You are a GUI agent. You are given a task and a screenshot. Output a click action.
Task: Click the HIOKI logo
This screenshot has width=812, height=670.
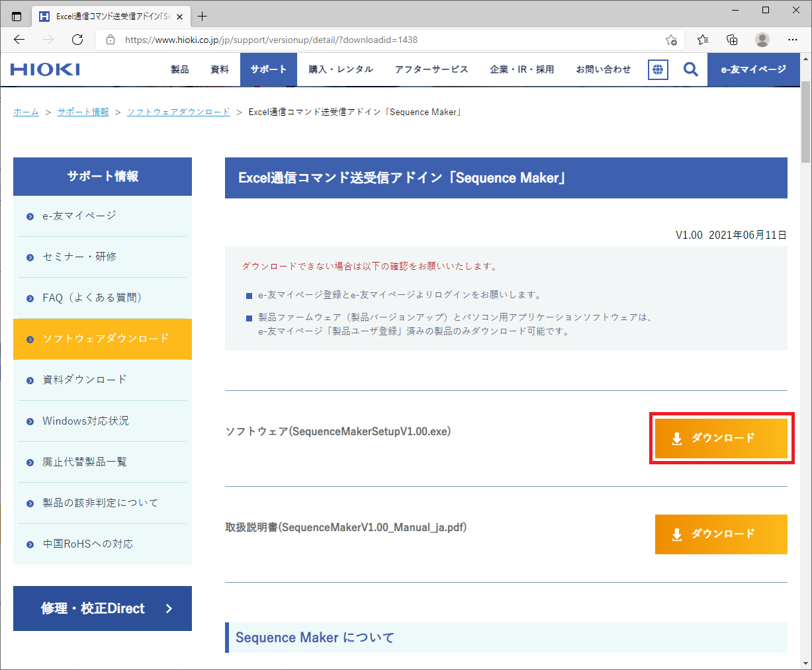[x=44, y=69]
